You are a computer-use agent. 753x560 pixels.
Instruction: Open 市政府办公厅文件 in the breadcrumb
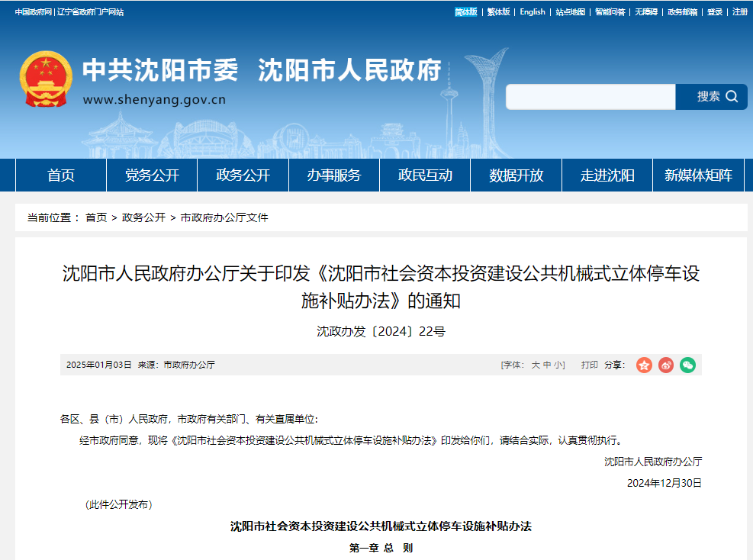click(224, 217)
